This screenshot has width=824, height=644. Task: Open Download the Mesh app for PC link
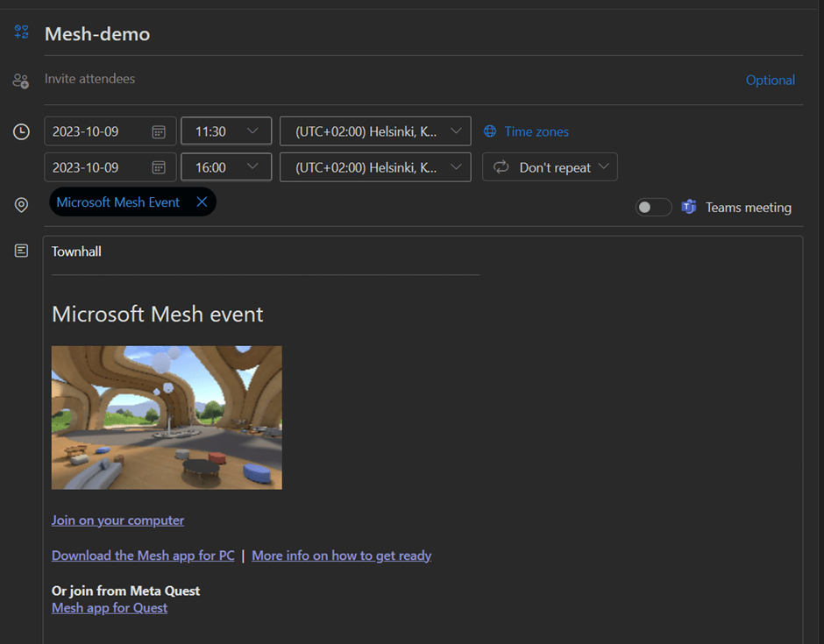pyautogui.click(x=143, y=556)
